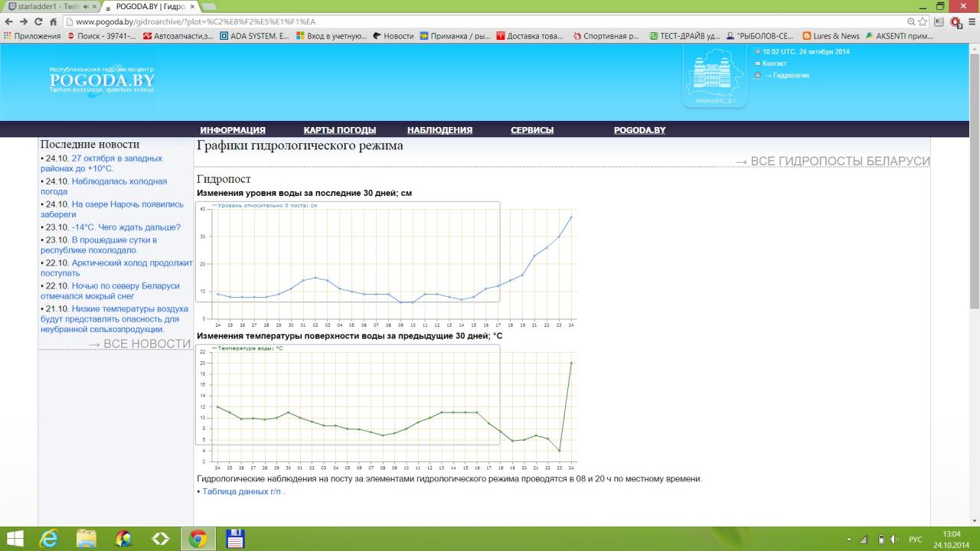Screen dimensions: 980x551
Task: Click the HMC.BY building emblem
Action: point(714,77)
